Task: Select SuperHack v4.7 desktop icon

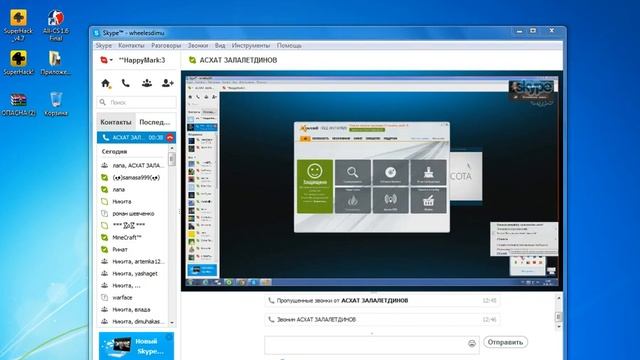Action: point(18,26)
